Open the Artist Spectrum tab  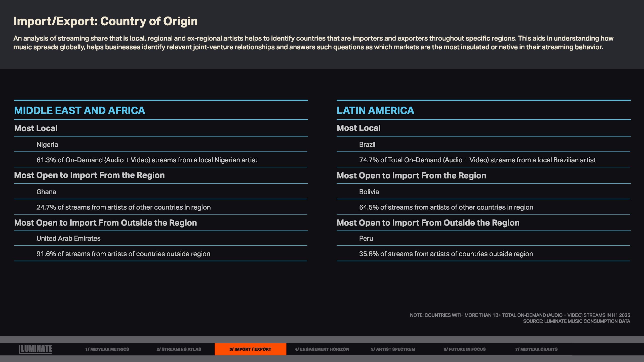pyautogui.click(x=393, y=349)
